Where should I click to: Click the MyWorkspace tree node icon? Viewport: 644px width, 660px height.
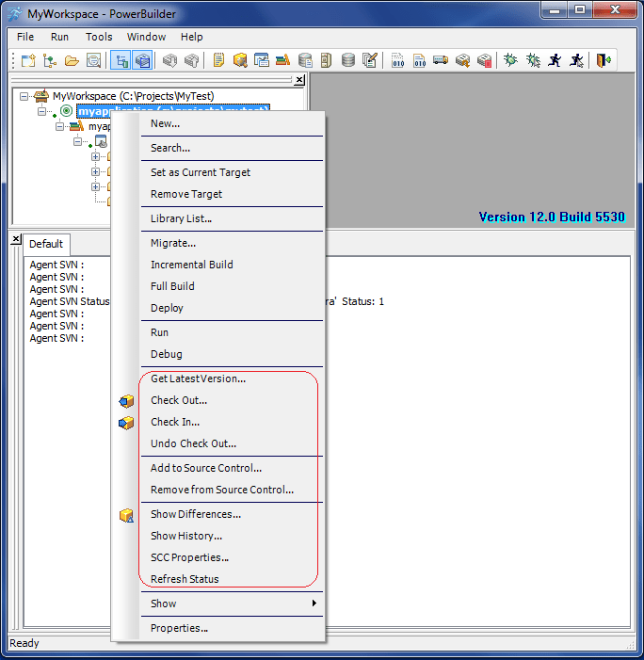(41, 96)
